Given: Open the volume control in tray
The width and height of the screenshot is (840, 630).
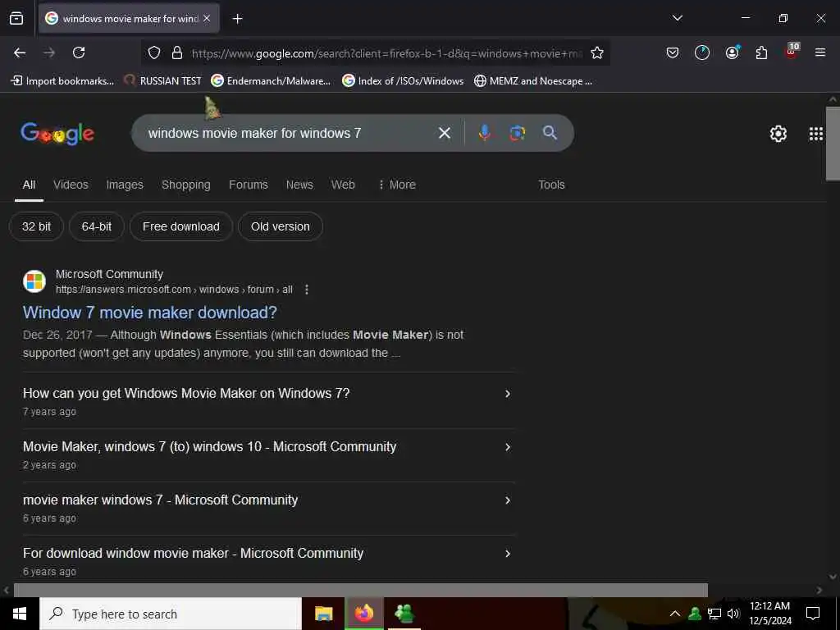Looking at the screenshot, I should pyautogui.click(x=733, y=614).
